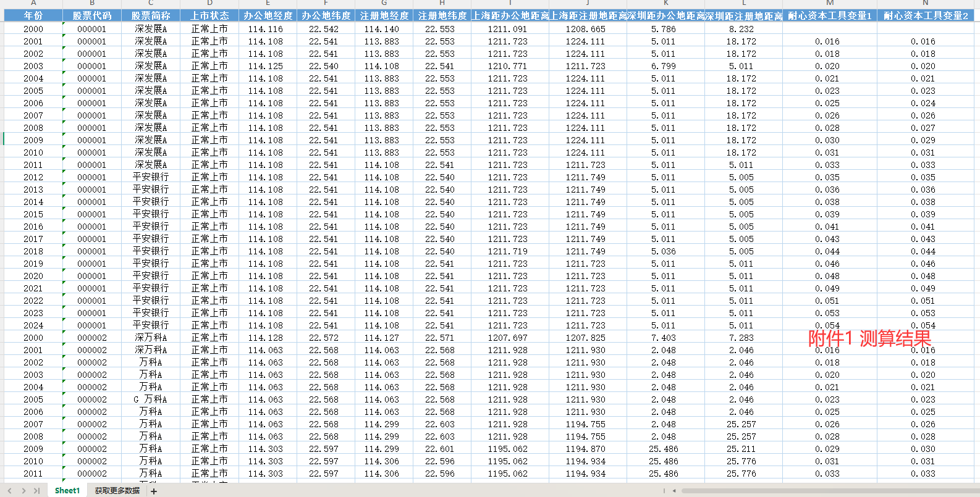Select the cell containing 1194.870
980x497 pixels.
tap(588, 449)
